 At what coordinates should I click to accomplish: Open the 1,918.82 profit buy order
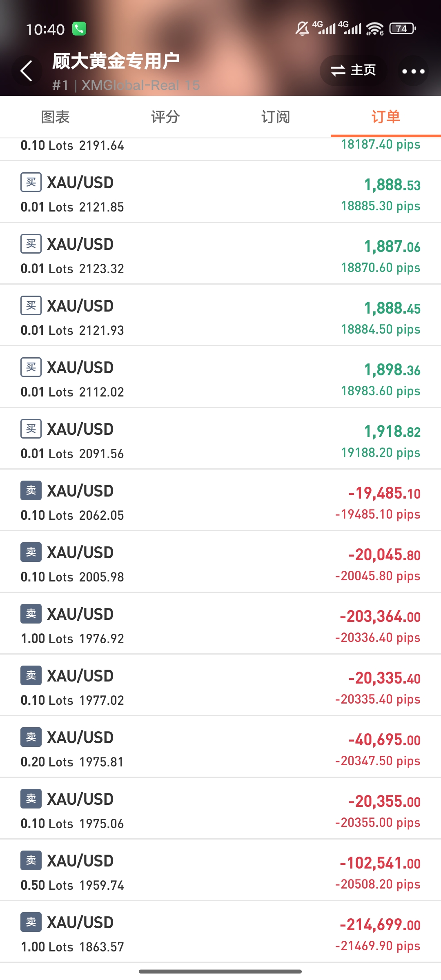[x=220, y=439]
